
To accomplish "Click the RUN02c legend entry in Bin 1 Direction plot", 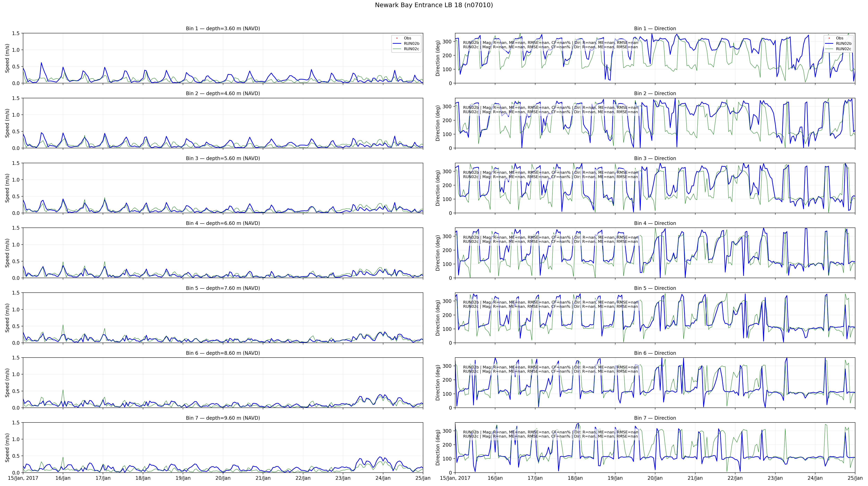I will (843, 49).
